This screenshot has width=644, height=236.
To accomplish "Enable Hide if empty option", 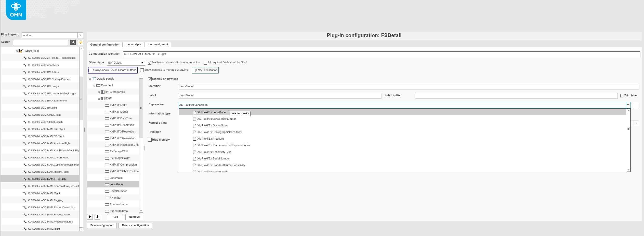I will click(x=150, y=140).
